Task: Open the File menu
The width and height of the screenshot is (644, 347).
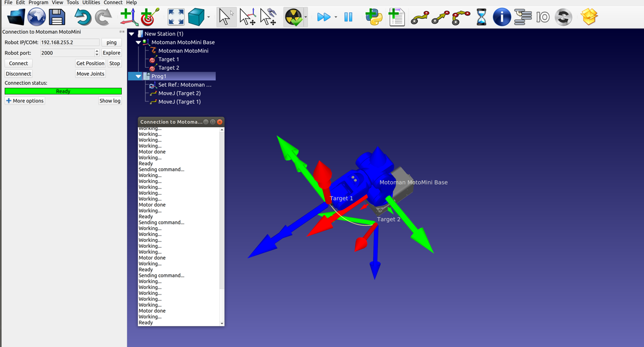Action: pyautogui.click(x=8, y=3)
